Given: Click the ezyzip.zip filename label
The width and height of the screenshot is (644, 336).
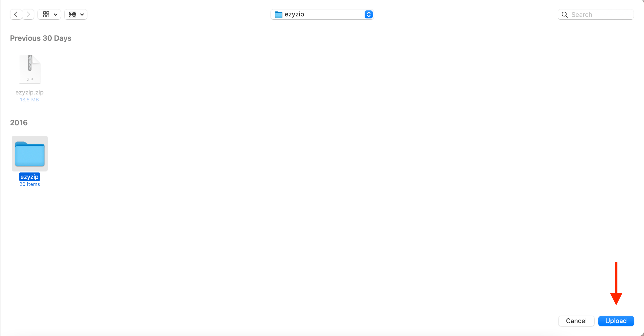Looking at the screenshot, I should (29, 92).
